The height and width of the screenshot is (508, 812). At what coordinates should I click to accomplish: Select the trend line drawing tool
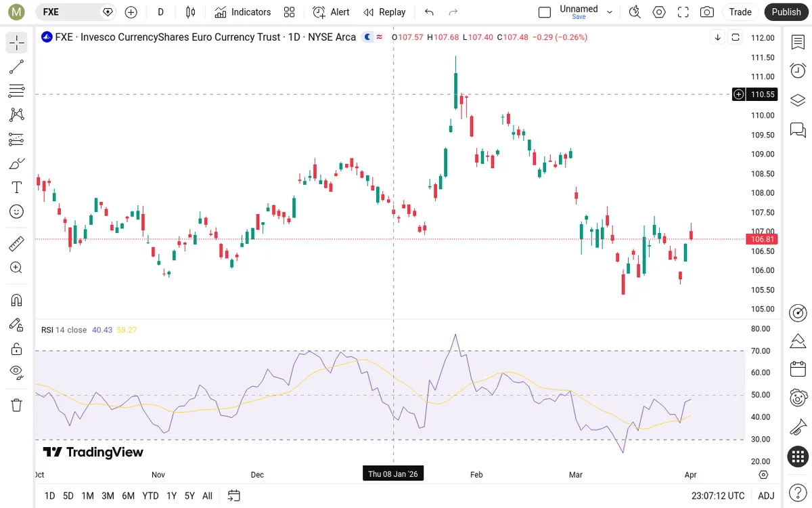pos(17,66)
